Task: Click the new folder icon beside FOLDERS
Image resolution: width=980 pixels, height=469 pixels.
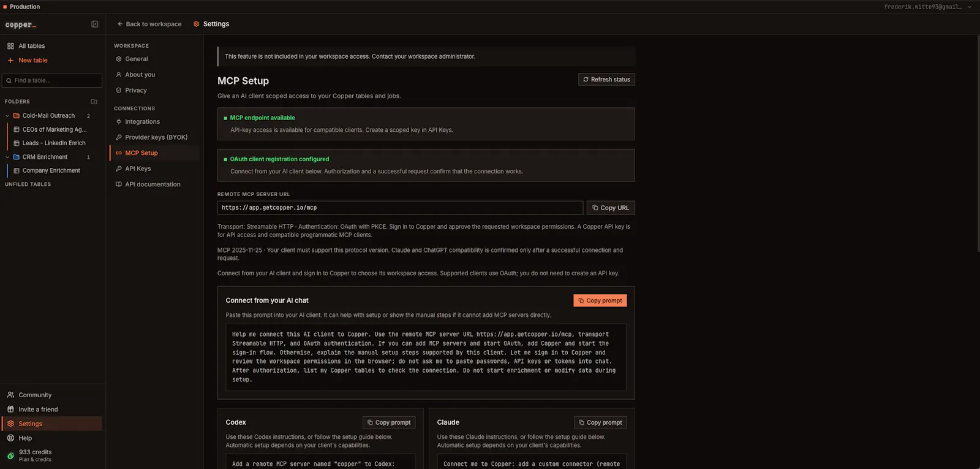Action: click(94, 102)
